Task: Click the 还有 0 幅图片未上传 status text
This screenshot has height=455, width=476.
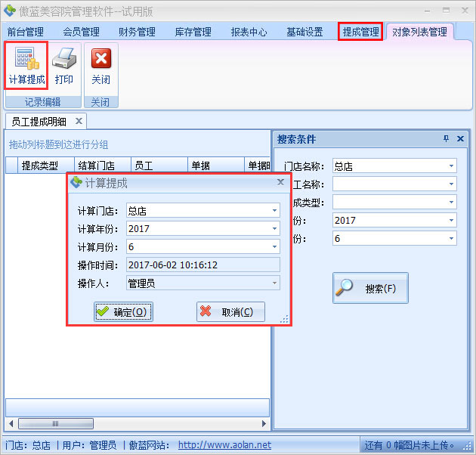Action: coord(409,445)
